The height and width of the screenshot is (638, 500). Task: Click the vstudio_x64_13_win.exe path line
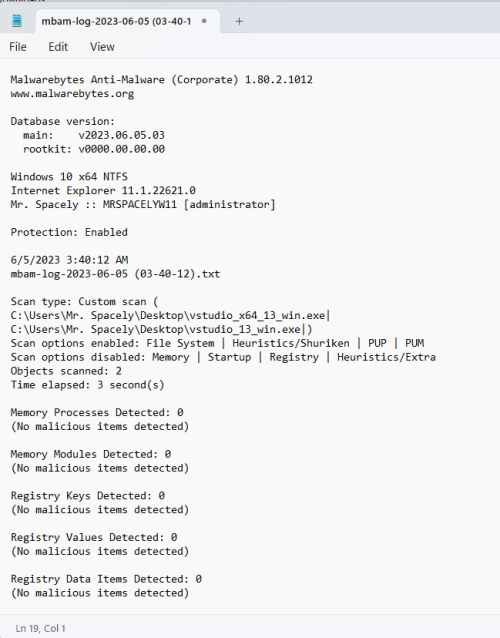(170, 315)
